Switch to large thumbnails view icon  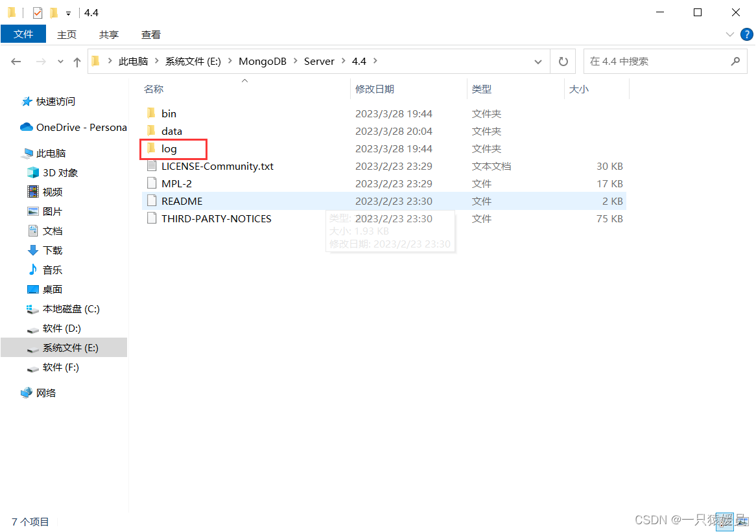[x=742, y=522]
